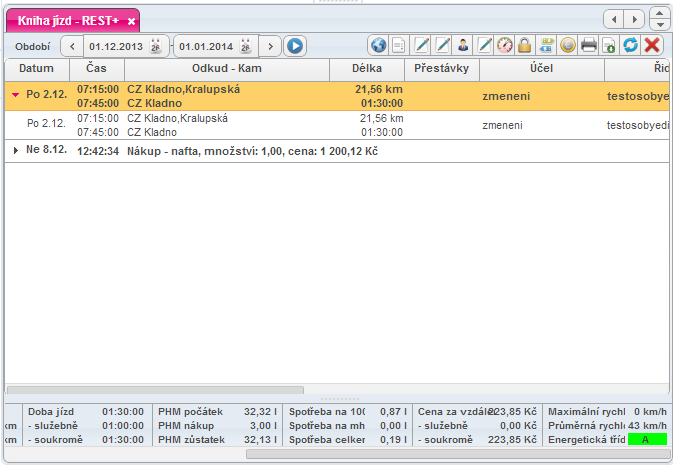Click the red X delete icon in toolbar
This screenshot has width=673, height=467.
point(652,45)
